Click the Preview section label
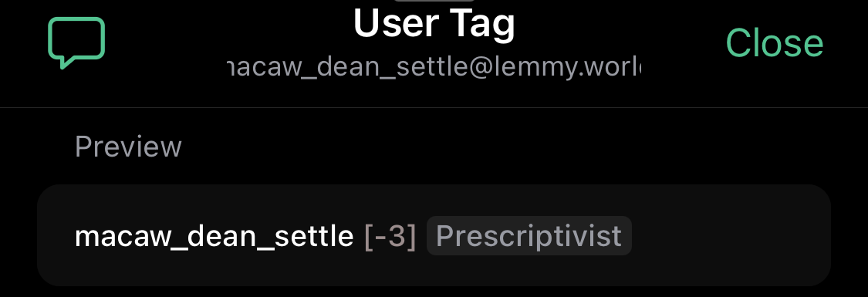This screenshot has height=297, width=868. (x=128, y=147)
